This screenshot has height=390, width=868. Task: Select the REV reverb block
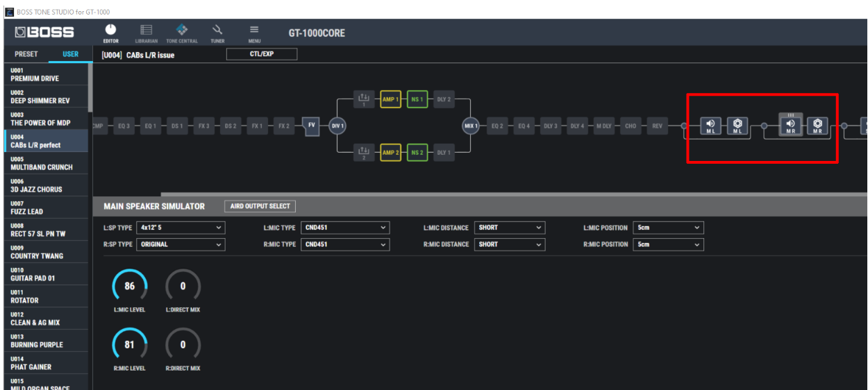click(x=656, y=126)
